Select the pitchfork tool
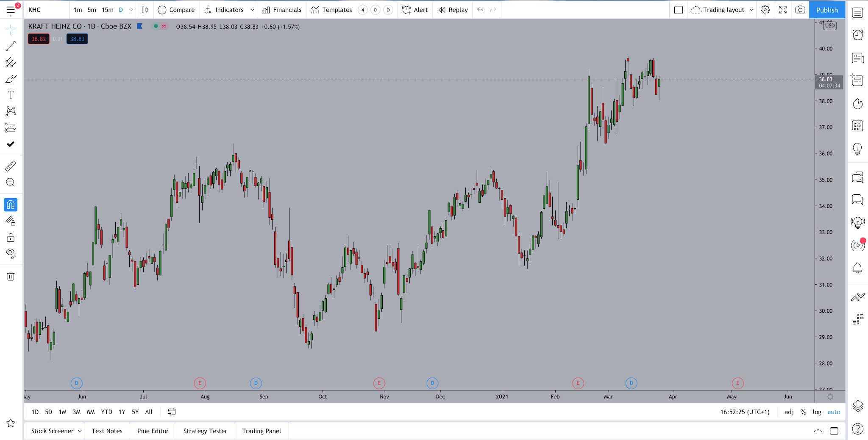Screen dimensions: 868x440 point(11,62)
